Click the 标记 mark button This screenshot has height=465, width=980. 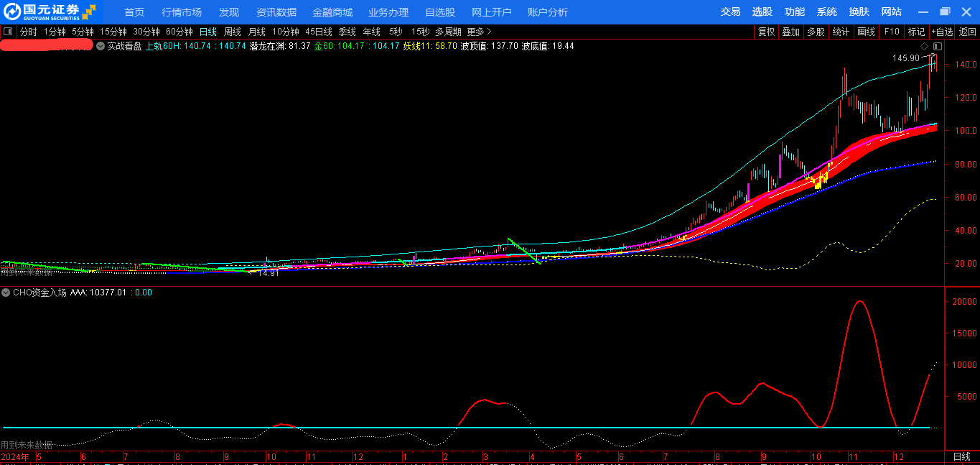pyautogui.click(x=916, y=32)
